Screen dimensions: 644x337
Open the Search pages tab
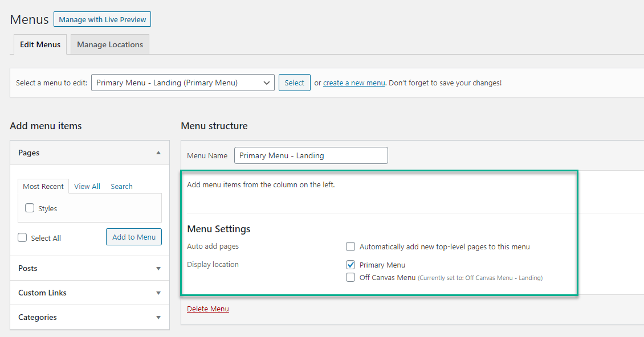(121, 186)
